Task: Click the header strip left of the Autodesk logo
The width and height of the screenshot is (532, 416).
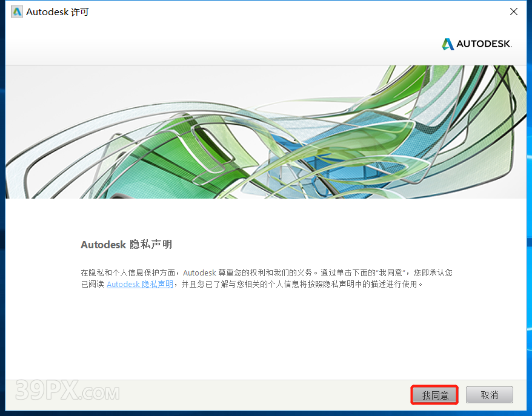Action: click(212, 44)
